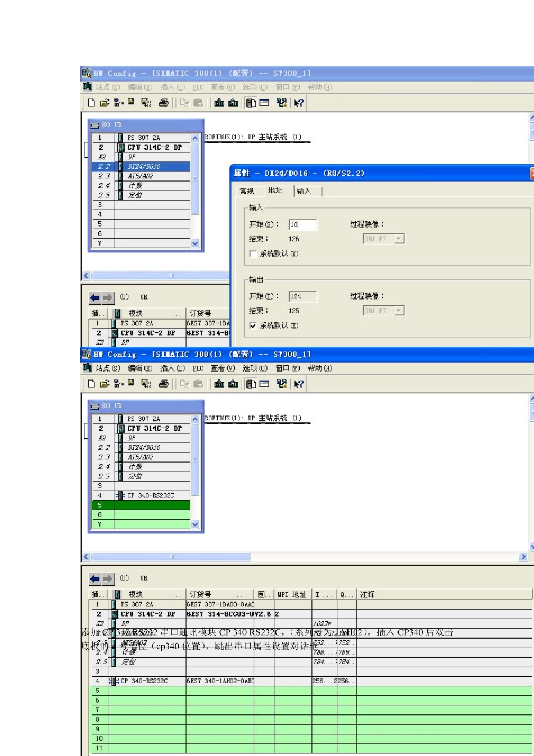Click Open Online station icon in lower toolbar

point(118,383)
